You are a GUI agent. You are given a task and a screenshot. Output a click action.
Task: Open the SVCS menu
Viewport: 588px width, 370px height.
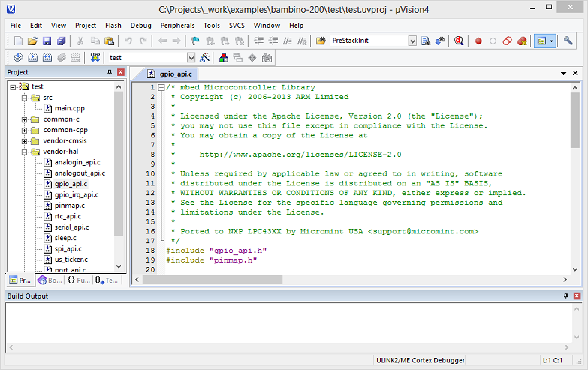coord(237,26)
